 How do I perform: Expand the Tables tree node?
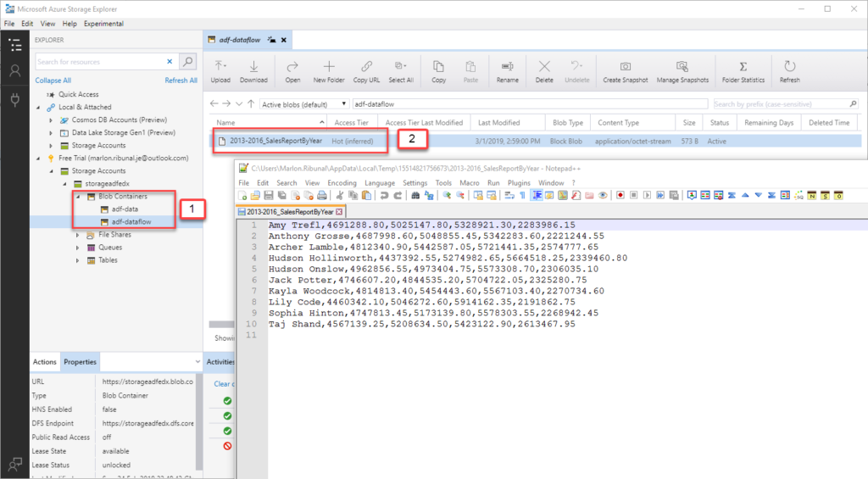pyautogui.click(x=77, y=260)
